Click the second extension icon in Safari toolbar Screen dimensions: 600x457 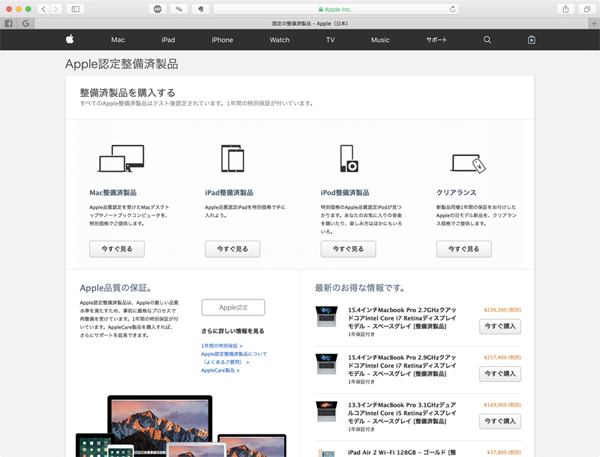click(179, 9)
